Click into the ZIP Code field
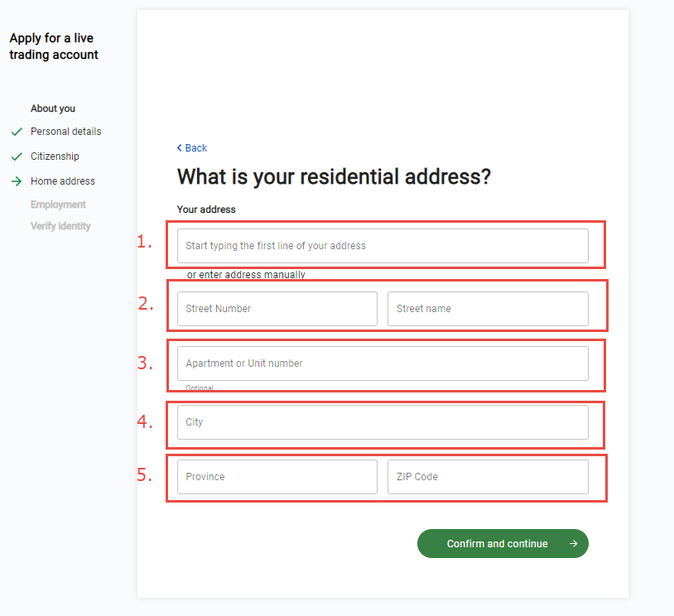674x616 pixels. pyautogui.click(x=488, y=477)
